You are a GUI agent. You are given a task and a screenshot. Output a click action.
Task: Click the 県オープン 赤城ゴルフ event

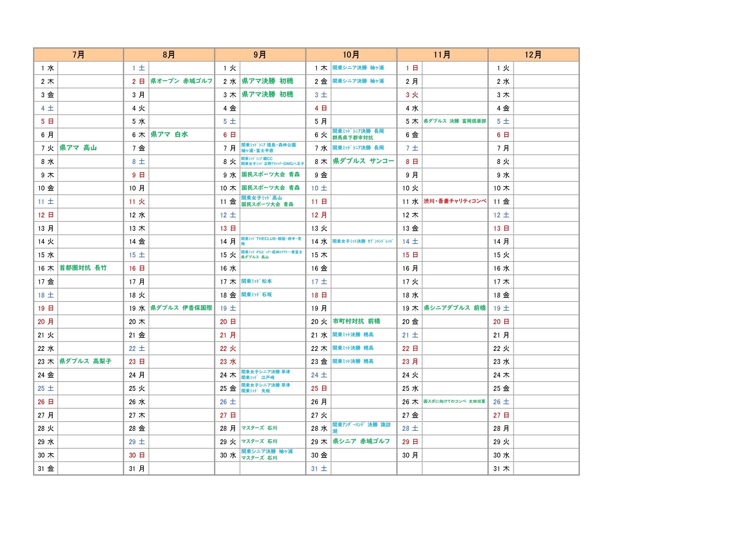181,81
